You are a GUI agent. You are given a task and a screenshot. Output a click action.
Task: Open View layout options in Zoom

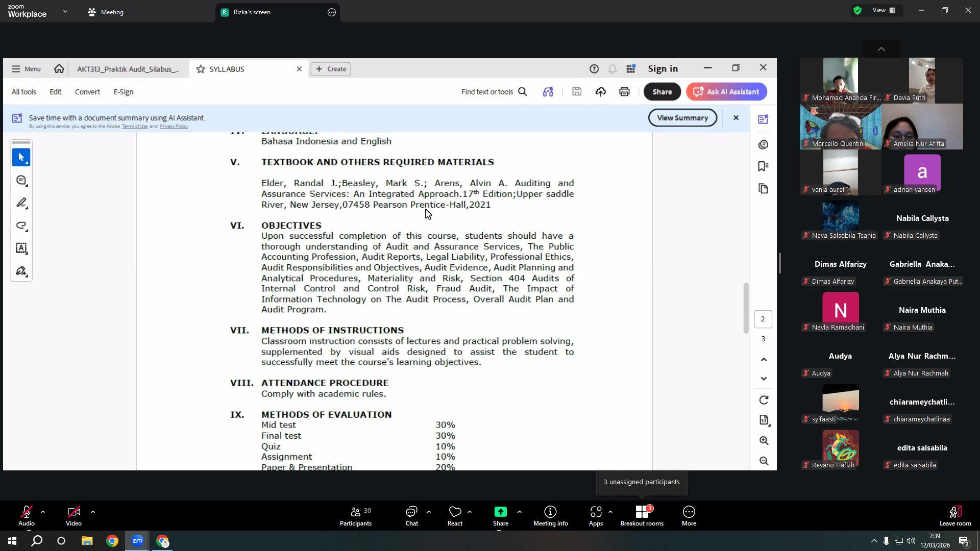point(884,10)
